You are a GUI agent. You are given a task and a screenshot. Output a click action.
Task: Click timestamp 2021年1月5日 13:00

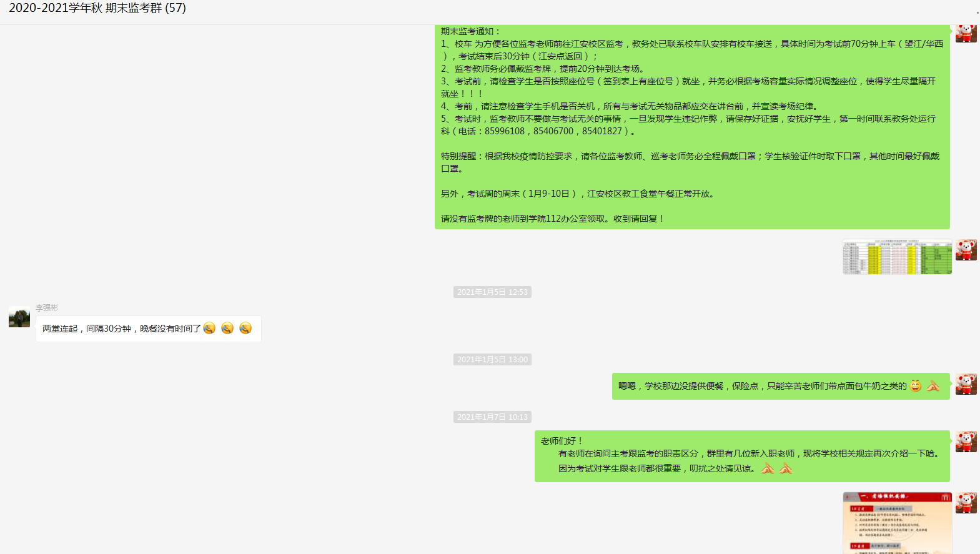492,360
